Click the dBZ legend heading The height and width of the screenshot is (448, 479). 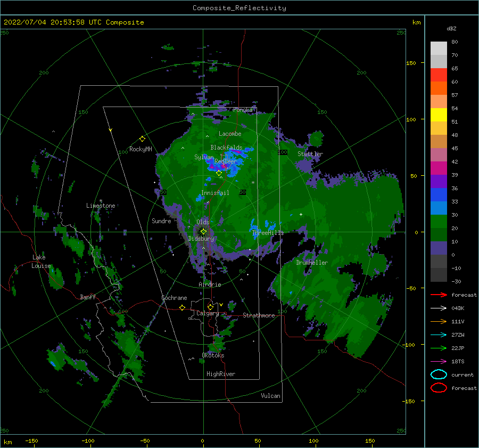point(451,28)
